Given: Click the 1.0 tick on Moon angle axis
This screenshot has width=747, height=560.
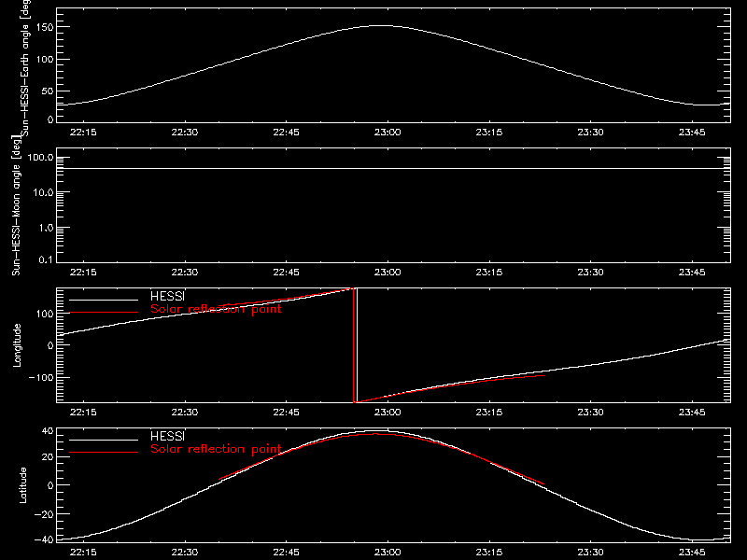Looking at the screenshot, I should pyautogui.click(x=46, y=228).
